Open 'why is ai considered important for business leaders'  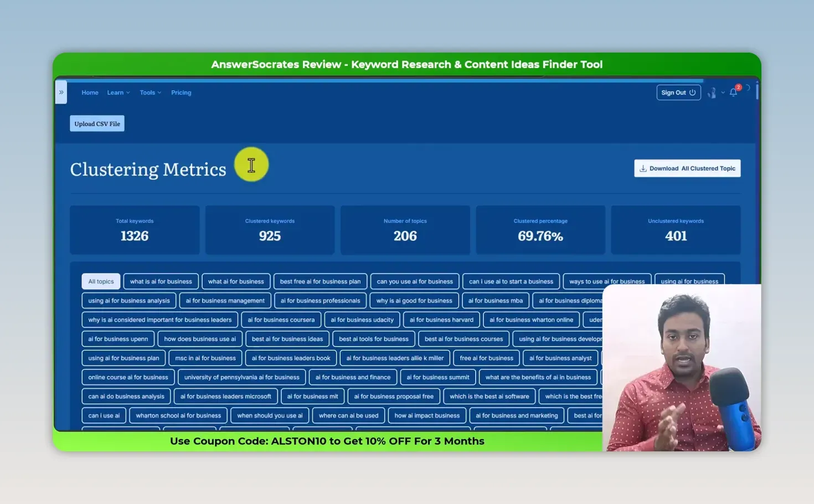[160, 320]
